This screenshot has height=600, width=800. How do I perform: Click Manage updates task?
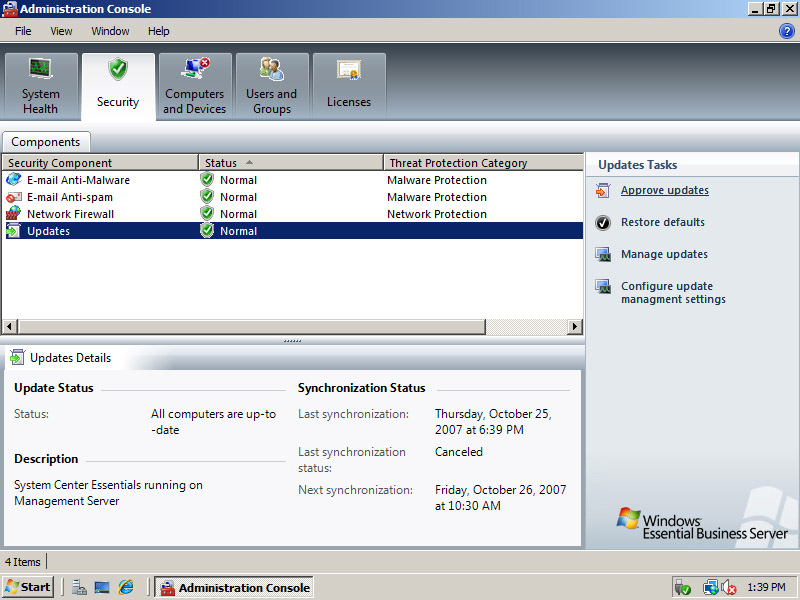click(664, 254)
